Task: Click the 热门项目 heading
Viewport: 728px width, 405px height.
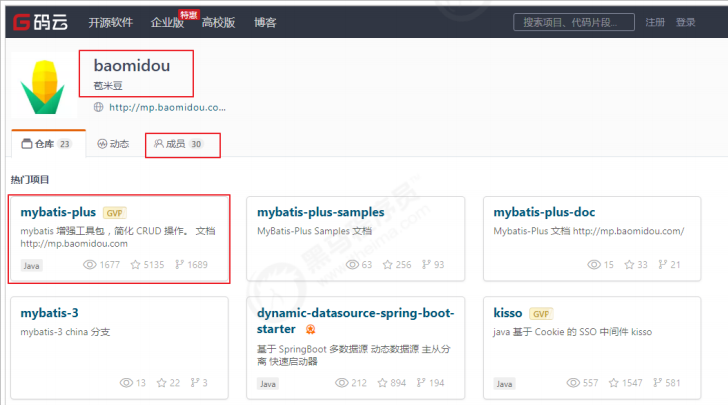Action: (x=30, y=179)
